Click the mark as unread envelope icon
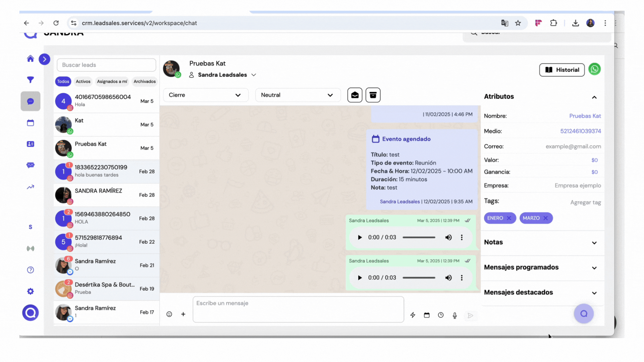The height and width of the screenshot is (362, 644). coord(355,95)
